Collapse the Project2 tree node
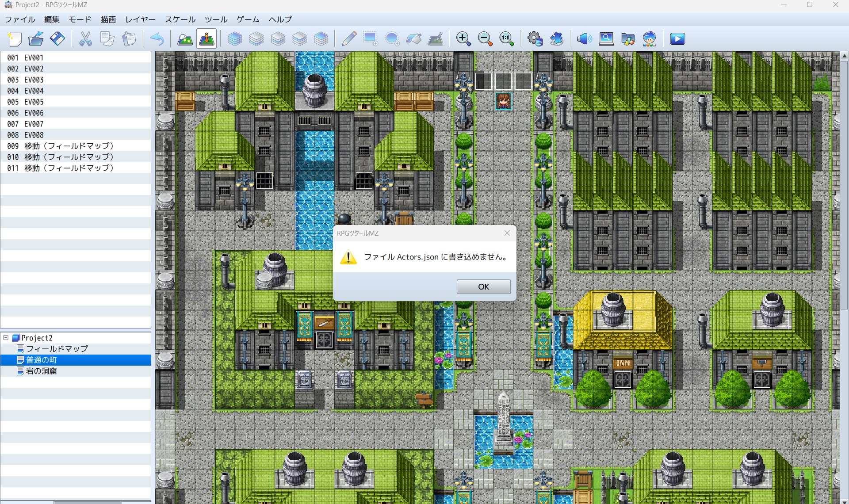The height and width of the screenshot is (504, 849). [6, 338]
